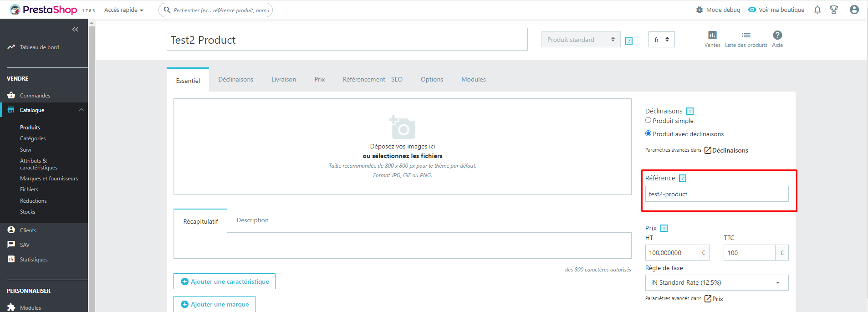Click the PrestaShop logo
Image resolution: width=868 pixels, height=312 pixels.
tap(43, 10)
